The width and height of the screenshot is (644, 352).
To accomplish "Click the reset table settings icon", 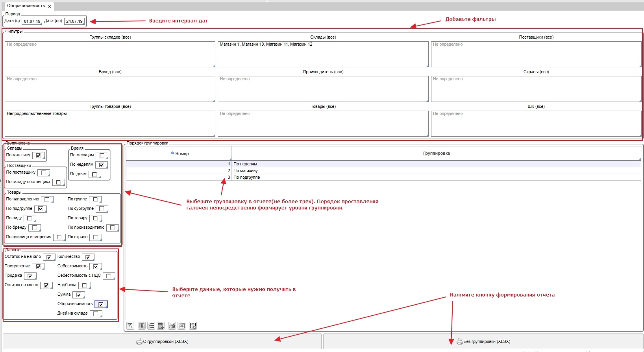I will (x=193, y=326).
